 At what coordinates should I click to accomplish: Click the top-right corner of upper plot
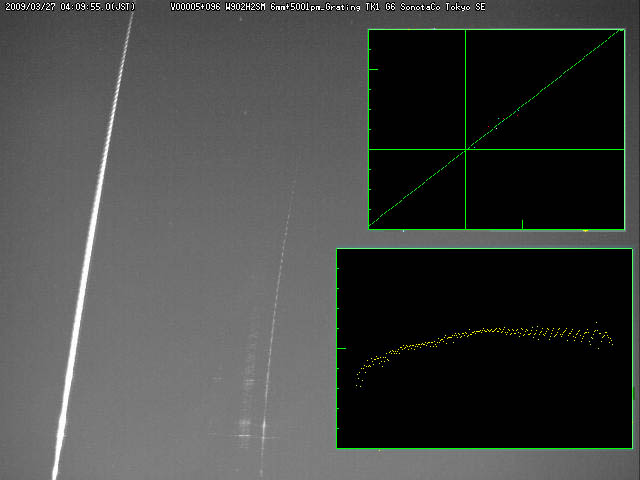point(625,30)
